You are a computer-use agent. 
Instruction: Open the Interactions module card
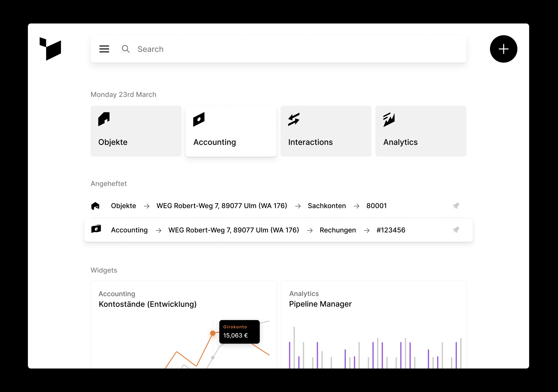point(326,131)
